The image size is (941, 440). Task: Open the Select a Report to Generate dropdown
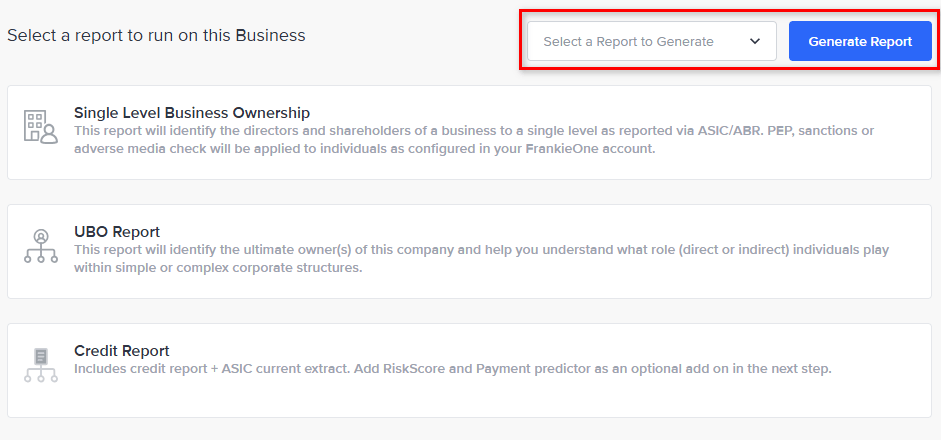pos(652,41)
